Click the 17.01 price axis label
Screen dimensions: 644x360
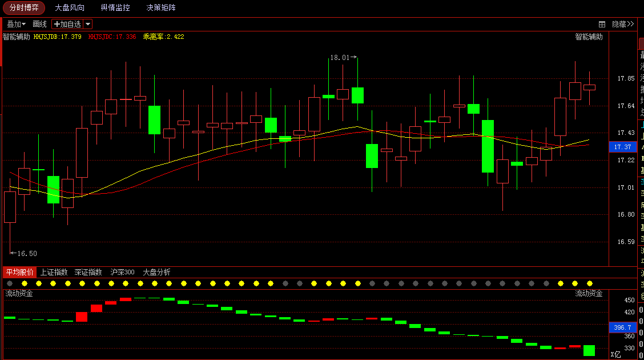click(626, 188)
